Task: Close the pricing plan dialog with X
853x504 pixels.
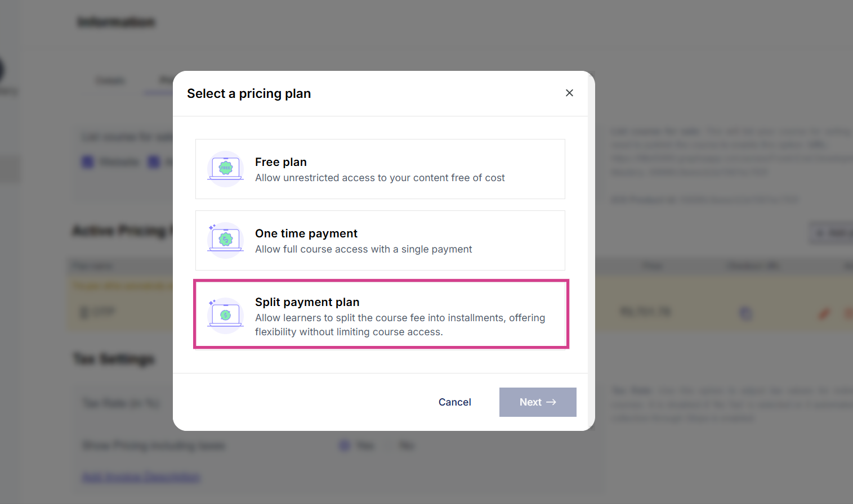Action: tap(569, 93)
